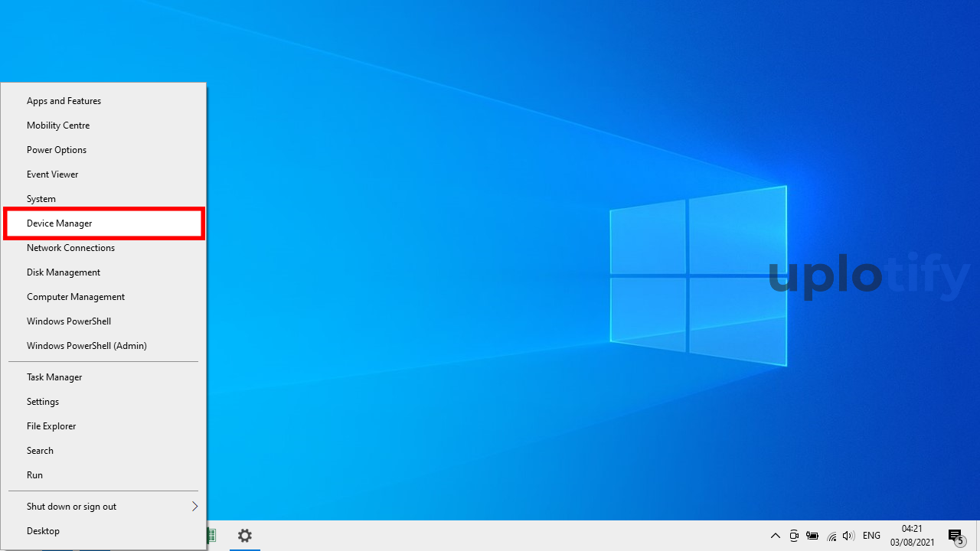Image resolution: width=980 pixels, height=551 pixels.
Task: Show hidden tray icons chevron
Action: [775, 536]
